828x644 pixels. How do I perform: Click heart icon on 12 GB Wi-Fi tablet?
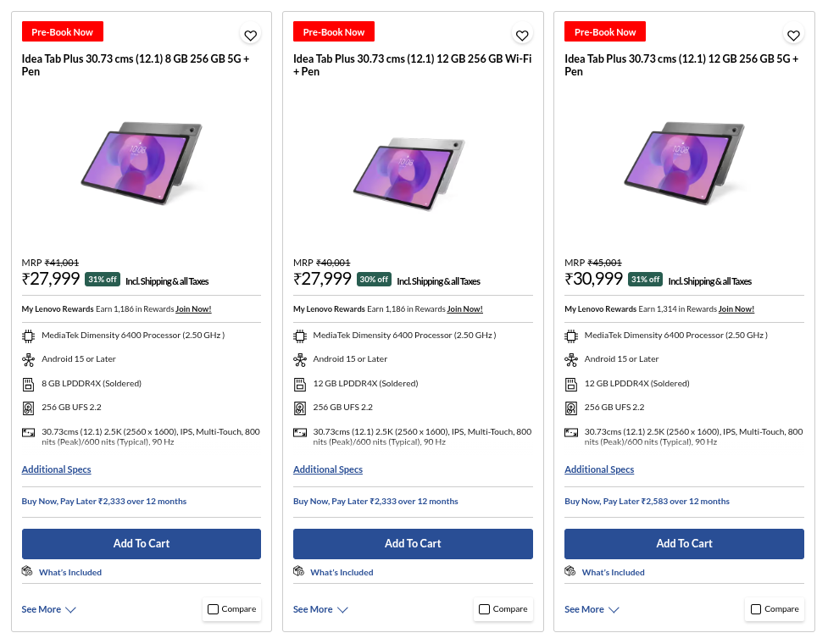(522, 36)
